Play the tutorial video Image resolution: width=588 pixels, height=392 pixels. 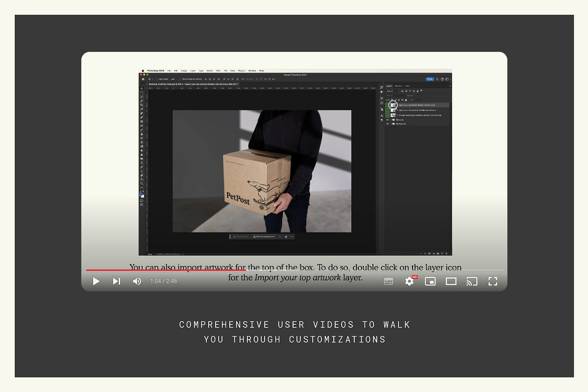(x=96, y=281)
